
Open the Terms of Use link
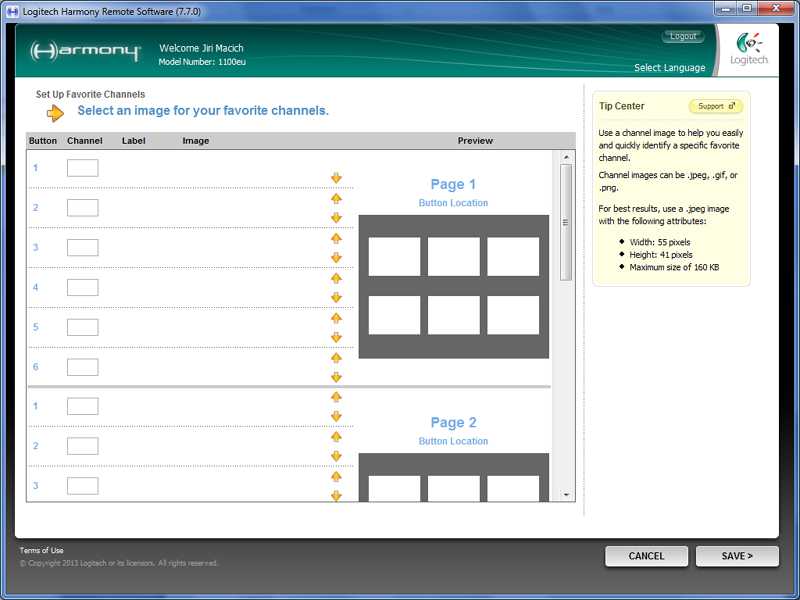(41, 550)
